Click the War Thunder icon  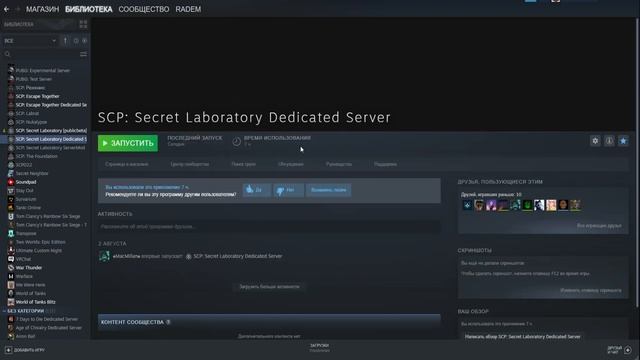pyautogui.click(x=11, y=268)
